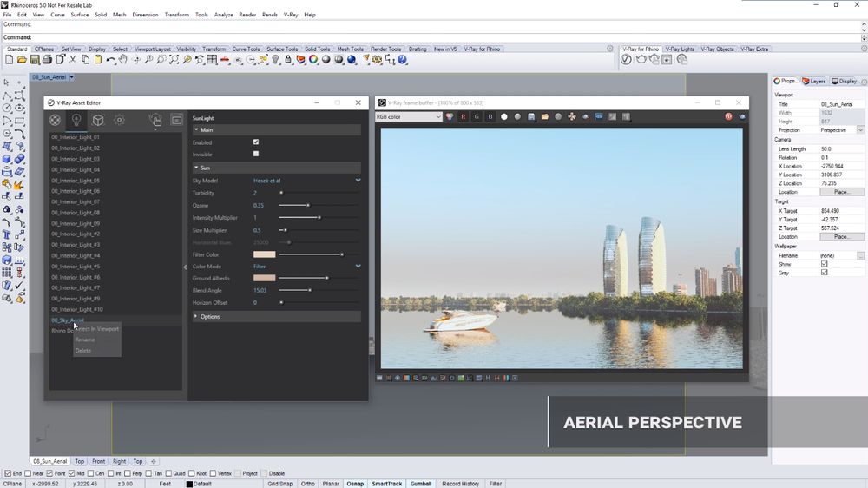
Task: Click the color wheel render icon
Action: [x=313, y=60]
